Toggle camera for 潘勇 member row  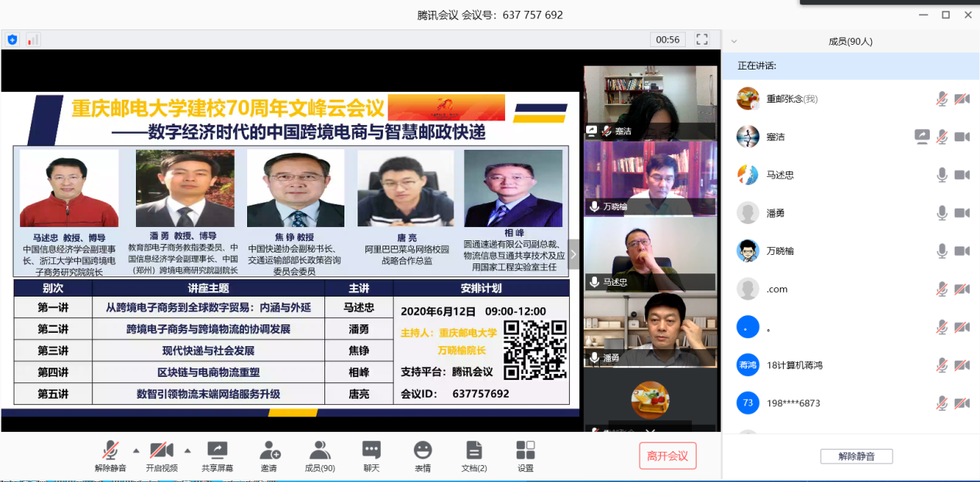click(961, 212)
